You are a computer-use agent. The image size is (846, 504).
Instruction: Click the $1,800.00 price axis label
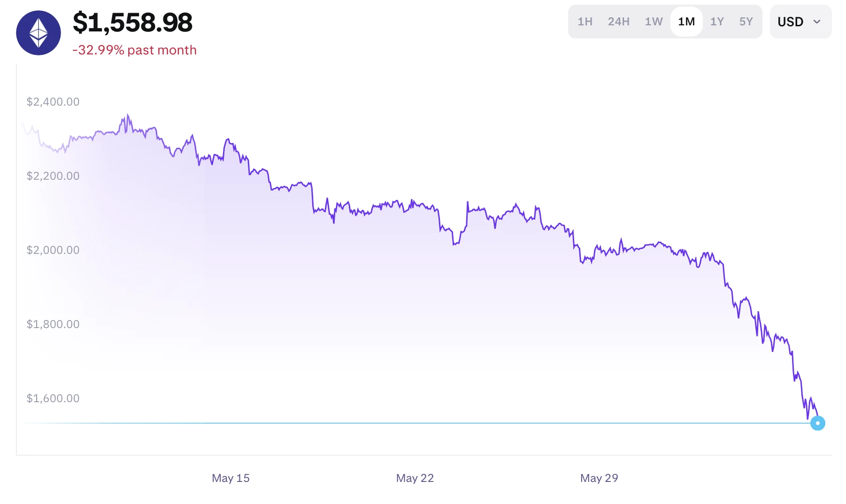pos(53,324)
